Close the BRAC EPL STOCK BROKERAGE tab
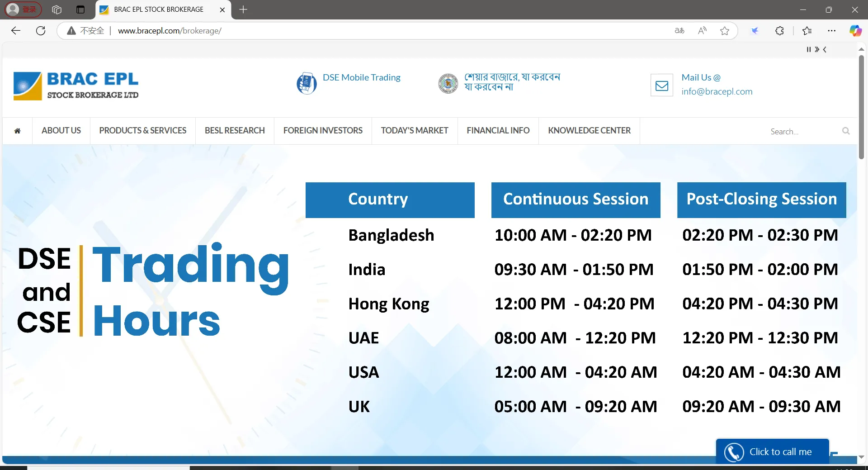This screenshot has height=470, width=868. tap(222, 9)
